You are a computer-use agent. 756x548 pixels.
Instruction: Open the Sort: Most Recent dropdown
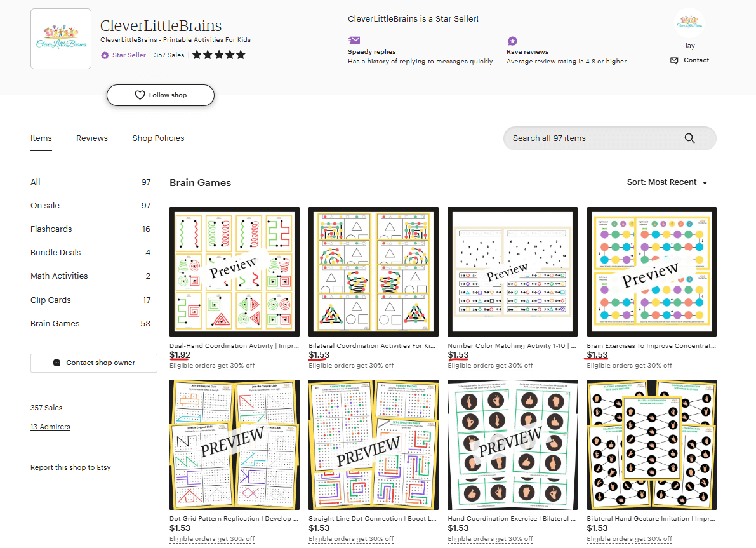[x=666, y=182]
